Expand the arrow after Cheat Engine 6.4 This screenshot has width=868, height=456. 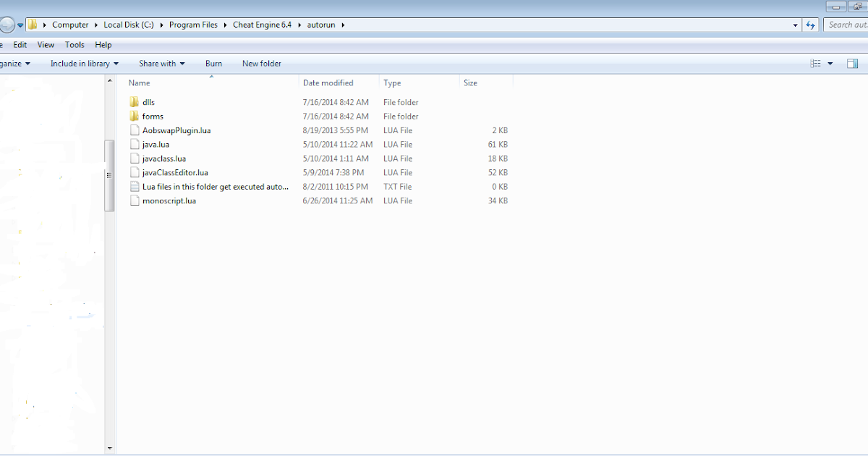click(x=299, y=25)
